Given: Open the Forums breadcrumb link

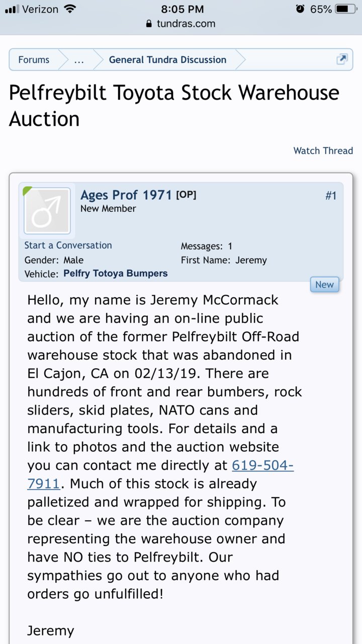Looking at the screenshot, I should [x=34, y=60].
